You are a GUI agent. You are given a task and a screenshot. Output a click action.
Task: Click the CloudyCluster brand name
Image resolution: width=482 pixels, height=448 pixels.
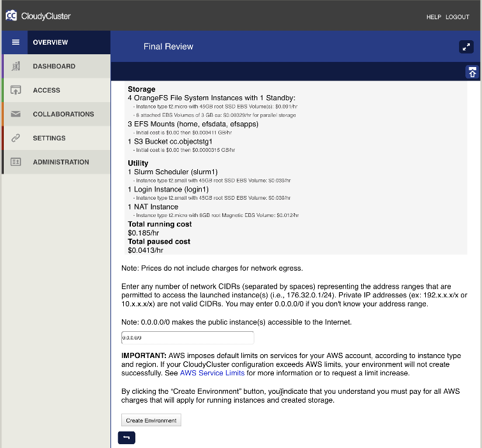click(46, 16)
